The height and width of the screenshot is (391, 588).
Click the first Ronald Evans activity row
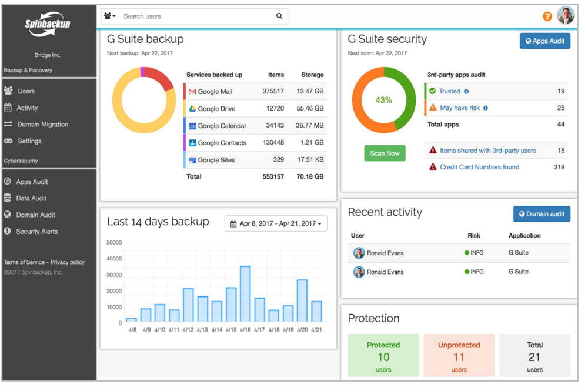tap(459, 253)
